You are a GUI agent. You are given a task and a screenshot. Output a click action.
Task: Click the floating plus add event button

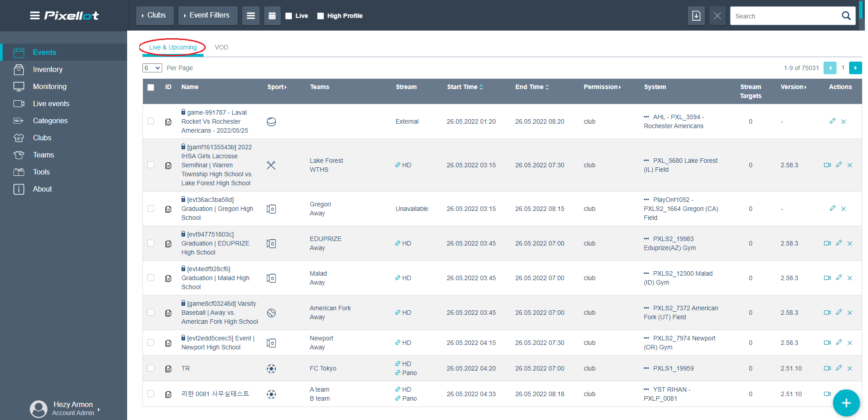point(846,403)
